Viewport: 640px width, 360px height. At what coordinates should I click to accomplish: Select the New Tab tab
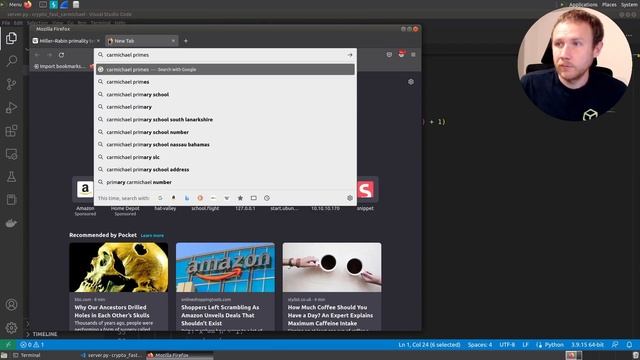141,41
